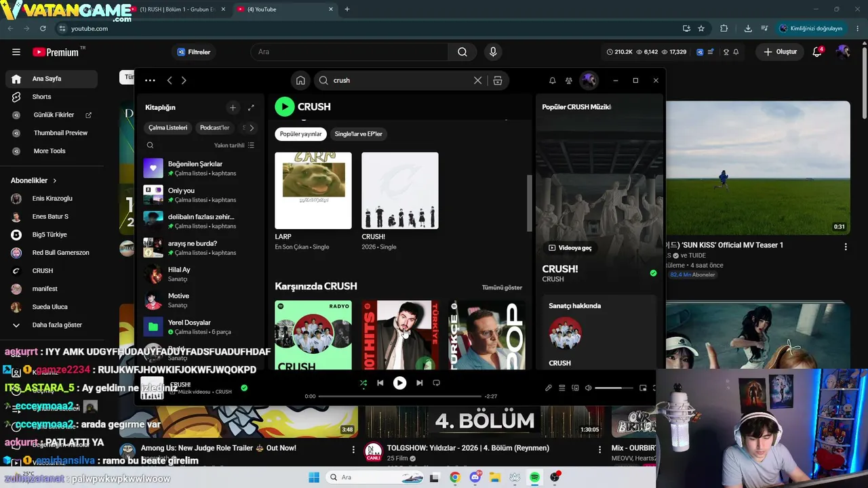Open the 'Only you' playlist
Image resolution: width=868 pixels, height=488 pixels.
(199, 195)
